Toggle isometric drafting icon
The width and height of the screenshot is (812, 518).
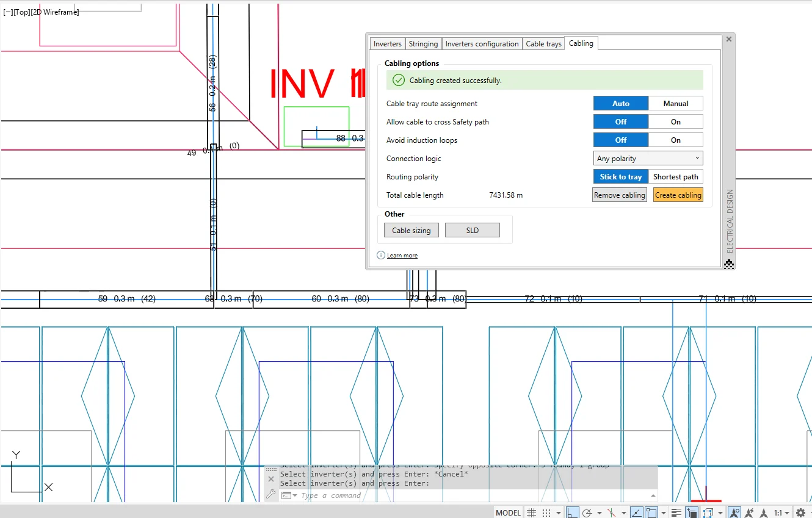(611, 513)
